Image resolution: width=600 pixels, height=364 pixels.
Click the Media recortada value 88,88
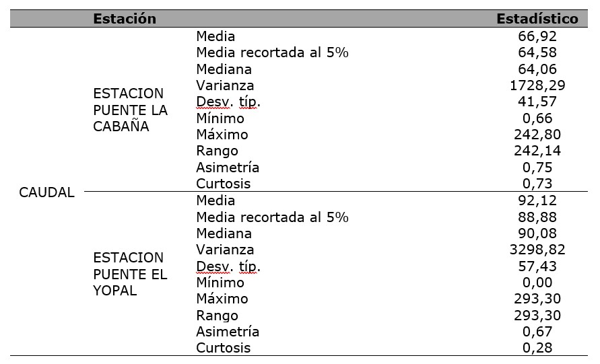click(537, 217)
